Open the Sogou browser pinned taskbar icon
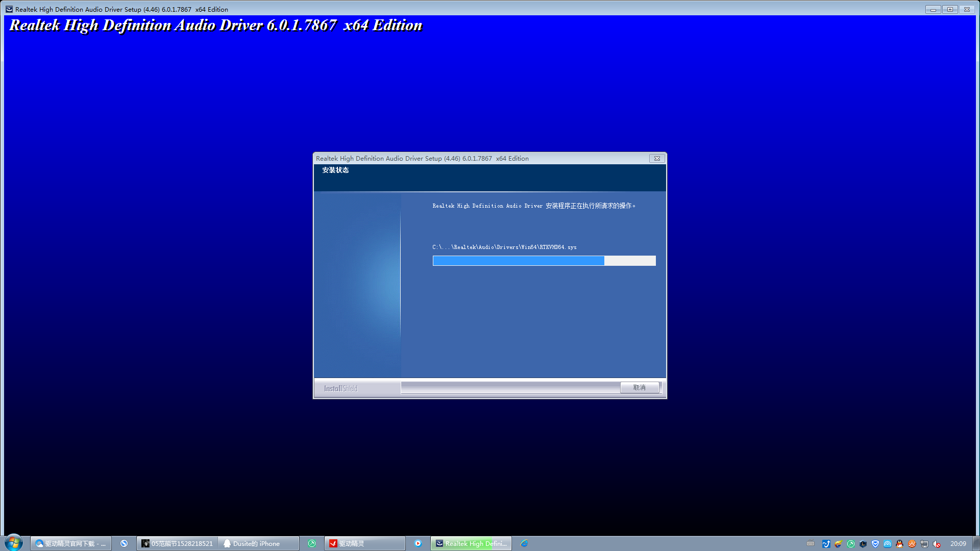The image size is (980, 551). click(124, 543)
